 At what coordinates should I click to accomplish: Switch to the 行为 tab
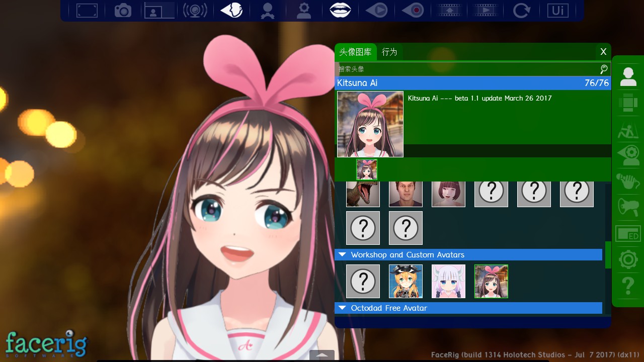point(389,52)
